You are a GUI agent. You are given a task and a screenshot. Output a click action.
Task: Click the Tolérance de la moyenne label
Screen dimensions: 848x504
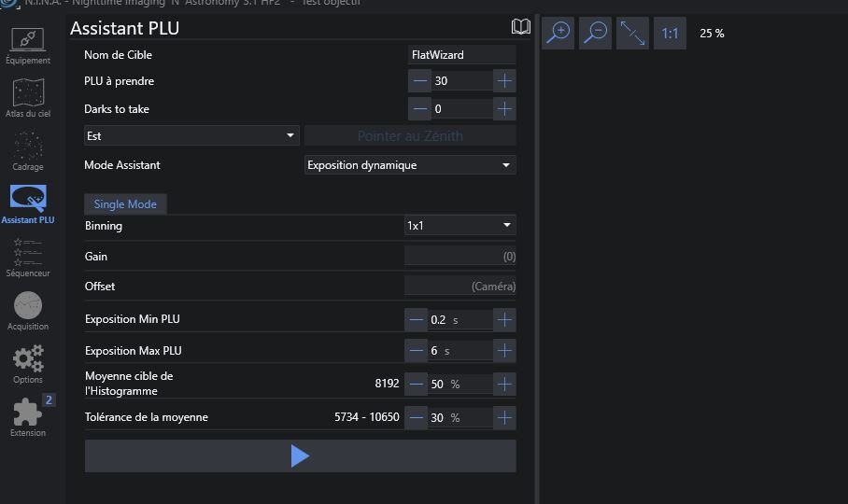click(146, 417)
